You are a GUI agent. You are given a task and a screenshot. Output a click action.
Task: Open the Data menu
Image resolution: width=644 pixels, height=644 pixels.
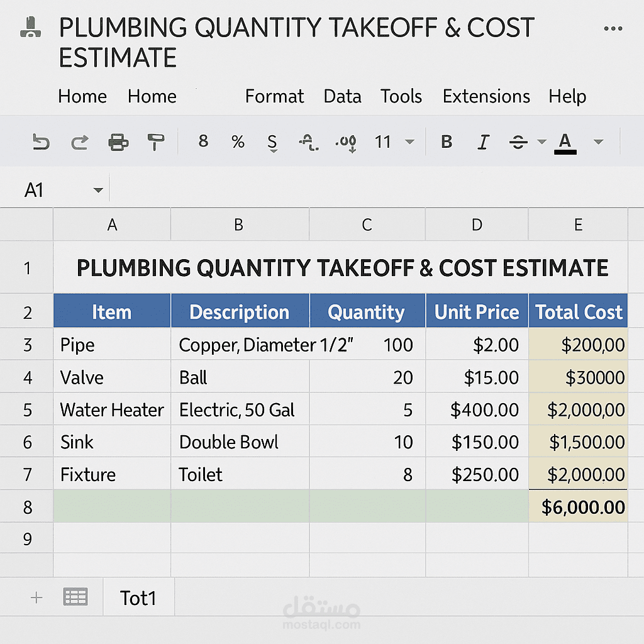(342, 96)
